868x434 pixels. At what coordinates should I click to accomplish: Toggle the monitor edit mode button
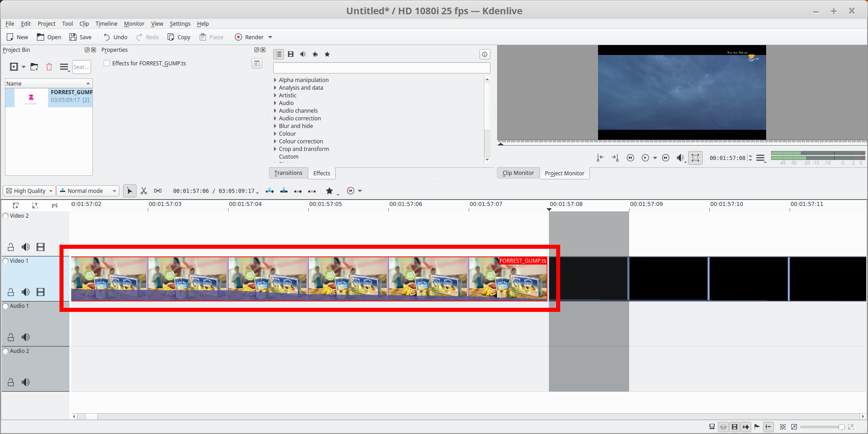(695, 158)
